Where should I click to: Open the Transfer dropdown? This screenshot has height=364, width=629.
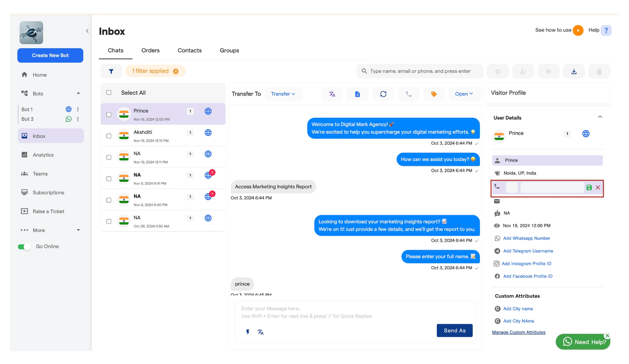click(x=283, y=94)
